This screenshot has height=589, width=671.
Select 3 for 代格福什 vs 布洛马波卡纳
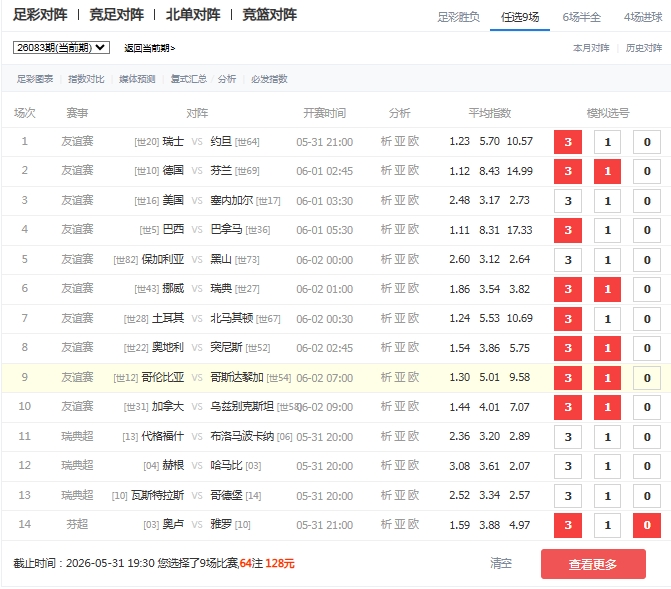pos(568,437)
